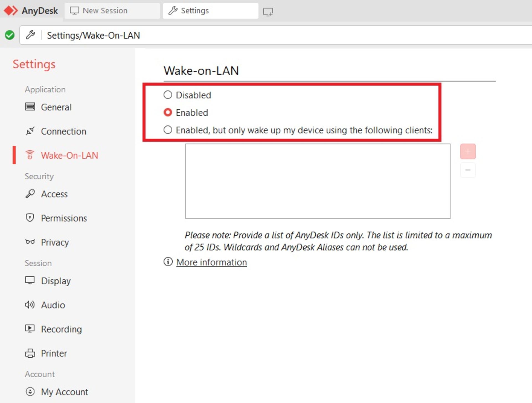Select the Disabled Wake-on-LAN option

click(x=167, y=95)
